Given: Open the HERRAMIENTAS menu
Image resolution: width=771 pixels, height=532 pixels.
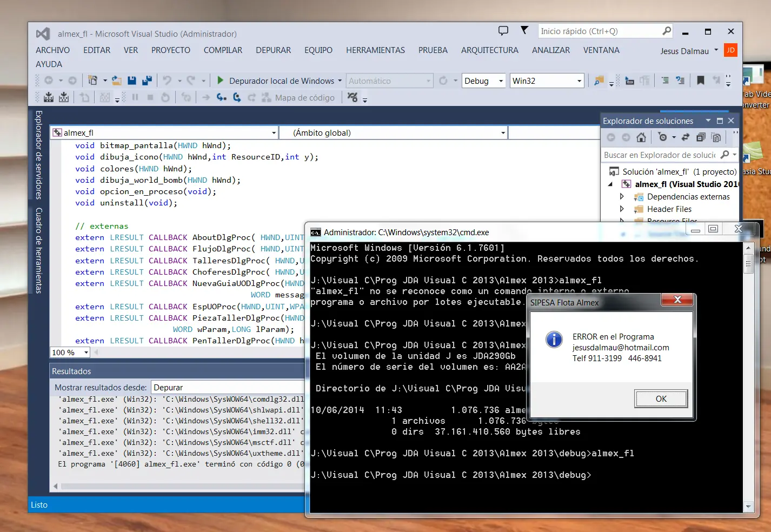Looking at the screenshot, I should (x=375, y=50).
